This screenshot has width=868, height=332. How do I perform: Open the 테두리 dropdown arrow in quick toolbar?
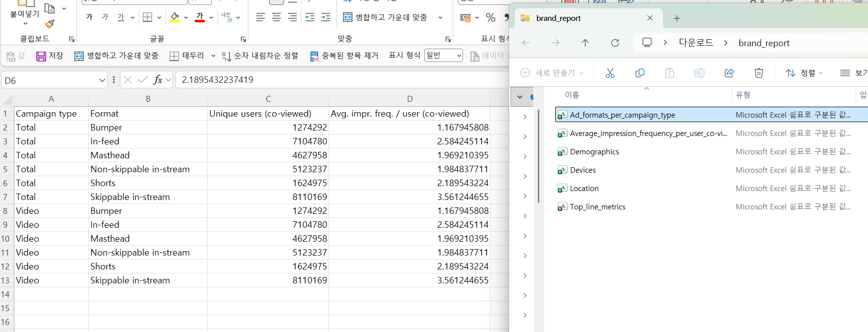click(213, 56)
